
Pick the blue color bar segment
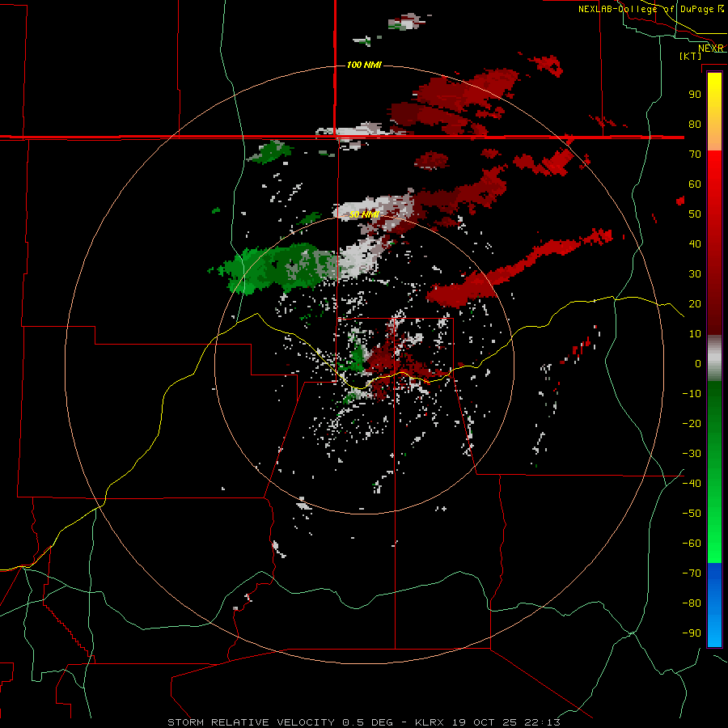pos(714,605)
